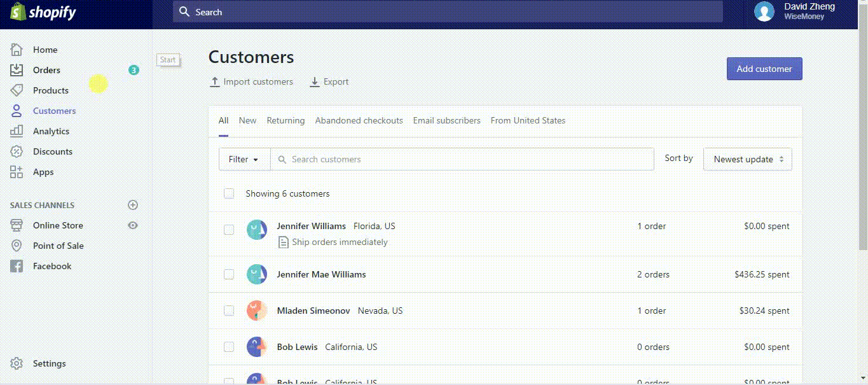This screenshot has width=868, height=385.
Task: Open the Filter dropdown
Action: [x=245, y=159]
